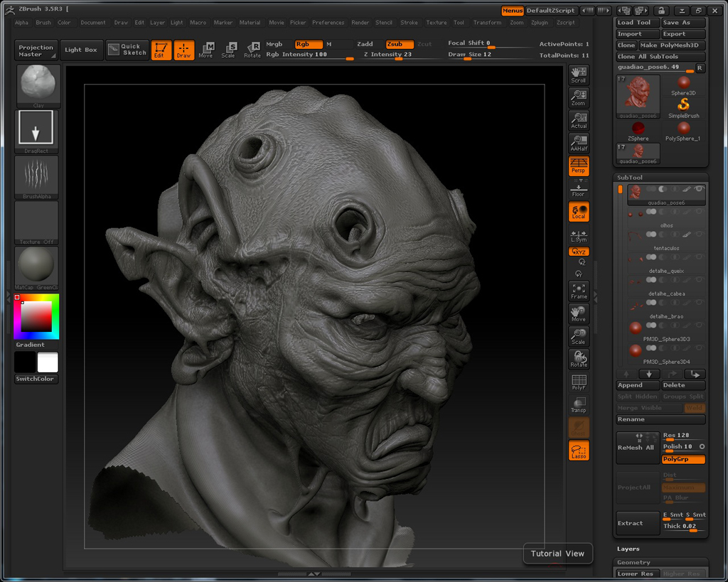Toggle the Ghost transparency icon

pyautogui.click(x=579, y=428)
